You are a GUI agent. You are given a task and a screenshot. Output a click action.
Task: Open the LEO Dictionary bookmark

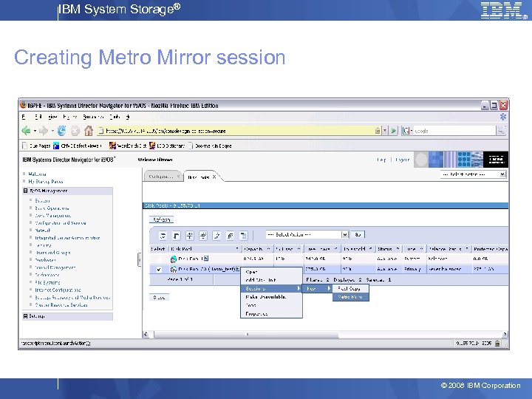(167, 146)
